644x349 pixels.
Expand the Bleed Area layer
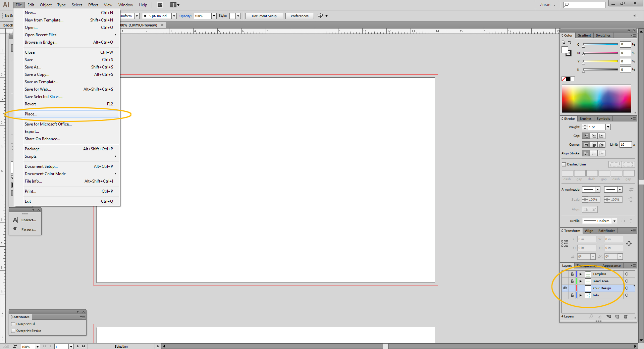pos(581,281)
